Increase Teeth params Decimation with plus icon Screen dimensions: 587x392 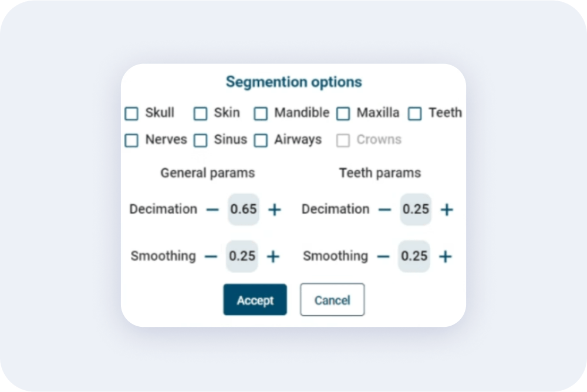click(447, 209)
